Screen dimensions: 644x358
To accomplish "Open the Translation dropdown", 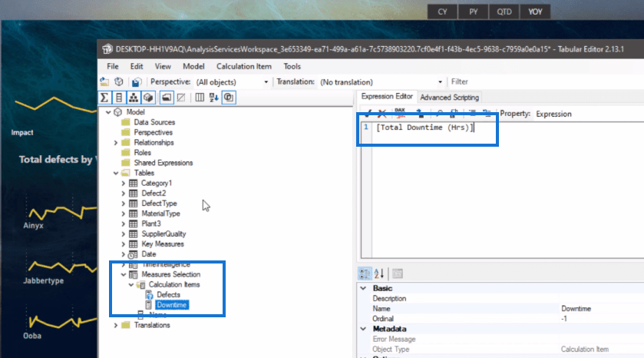I will pyautogui.click(x=381, y=81).
